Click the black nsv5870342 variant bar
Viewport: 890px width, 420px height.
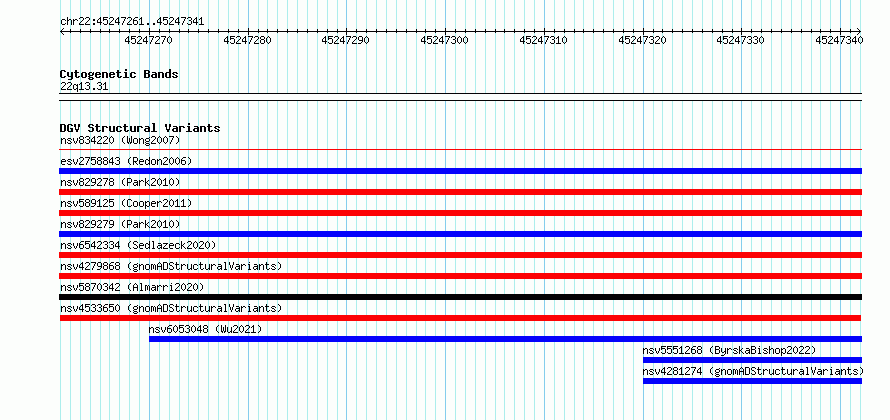(x=460, y=297)
